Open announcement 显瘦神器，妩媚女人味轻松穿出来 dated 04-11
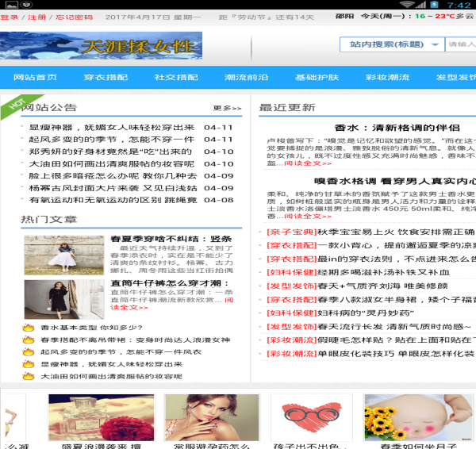476x449 pixels. click(112, 128)
